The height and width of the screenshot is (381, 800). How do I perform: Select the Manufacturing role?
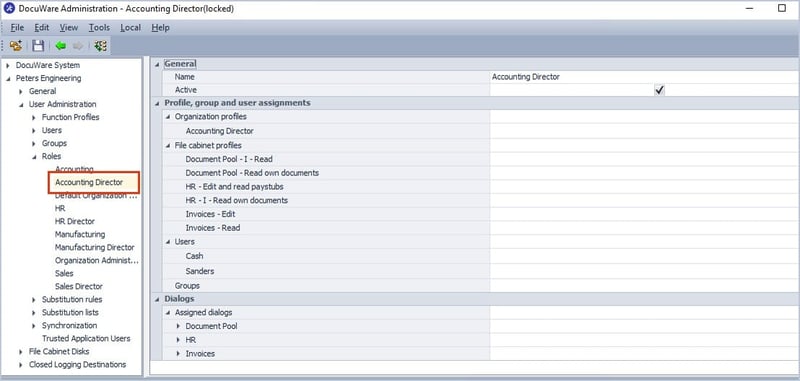[x=80, y=234]
